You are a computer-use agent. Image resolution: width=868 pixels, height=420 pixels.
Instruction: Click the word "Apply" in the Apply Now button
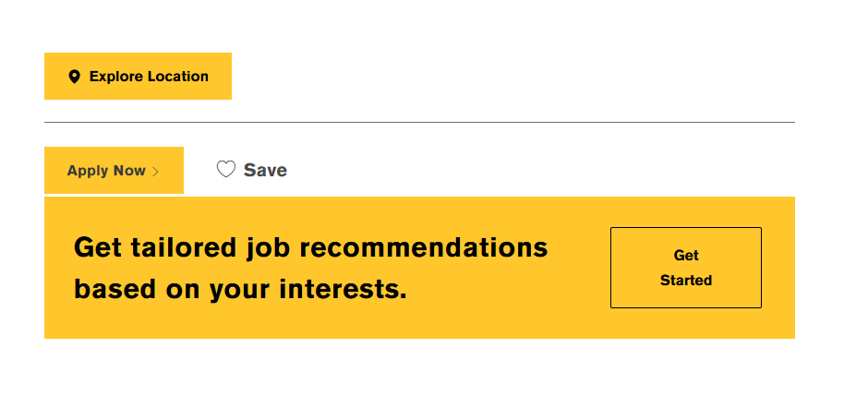pyautogui.click(x=87, y=171)
